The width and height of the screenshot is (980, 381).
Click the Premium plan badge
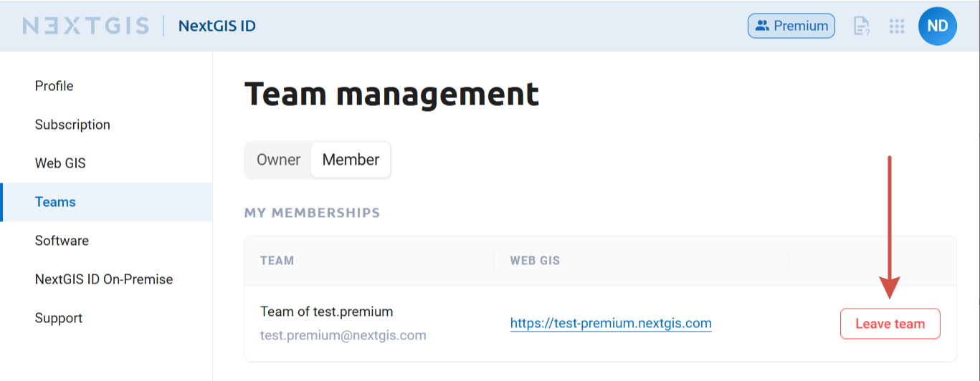(x=791, y=26)
